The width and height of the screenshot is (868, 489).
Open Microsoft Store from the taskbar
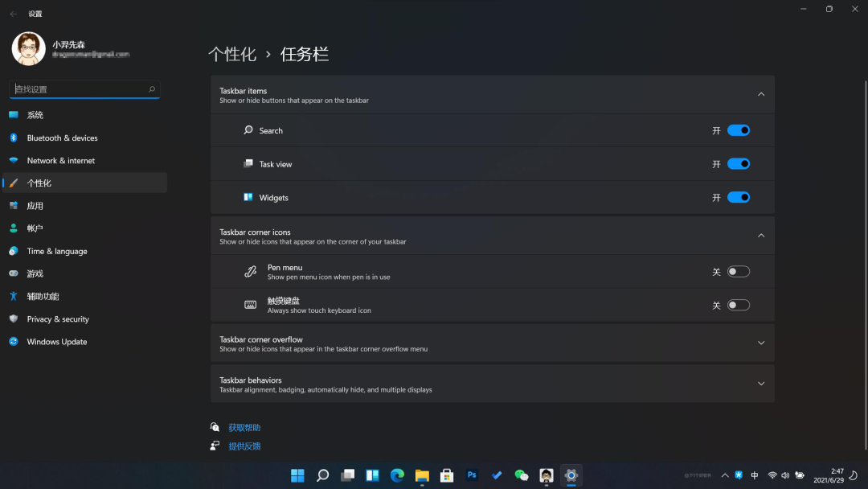(x=447, y=475)
